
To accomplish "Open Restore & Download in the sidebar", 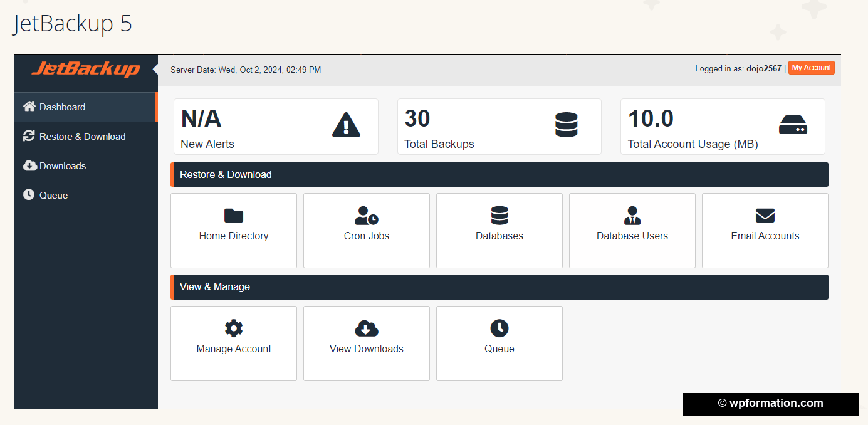I will [86, 136].
